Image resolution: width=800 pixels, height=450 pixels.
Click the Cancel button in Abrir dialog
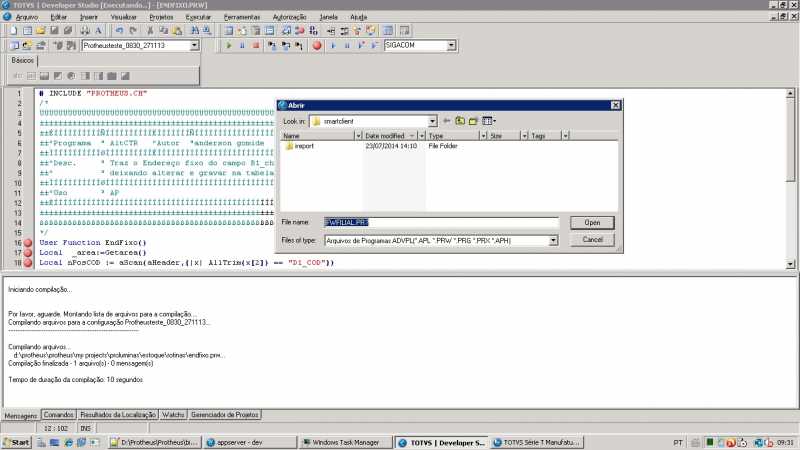pyautogui.click(x=592, y=240)
